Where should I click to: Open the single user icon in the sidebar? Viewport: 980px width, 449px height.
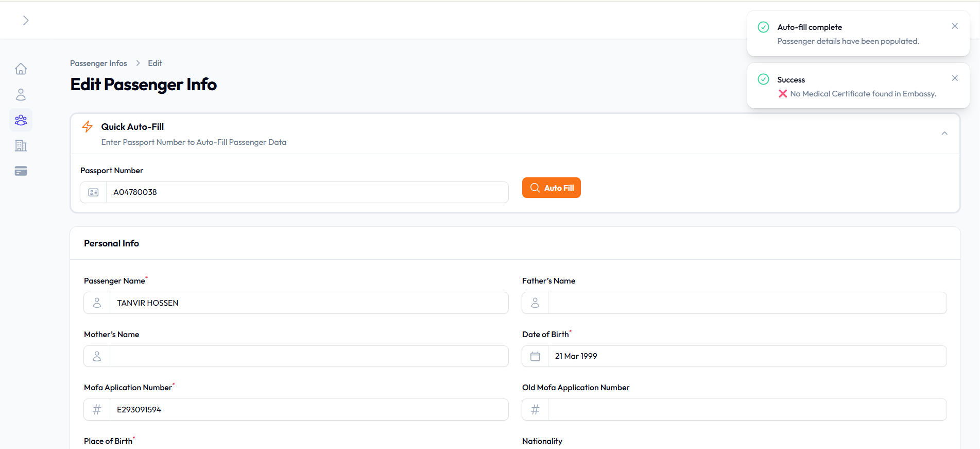pyautogui.click(x=21, y=94)
